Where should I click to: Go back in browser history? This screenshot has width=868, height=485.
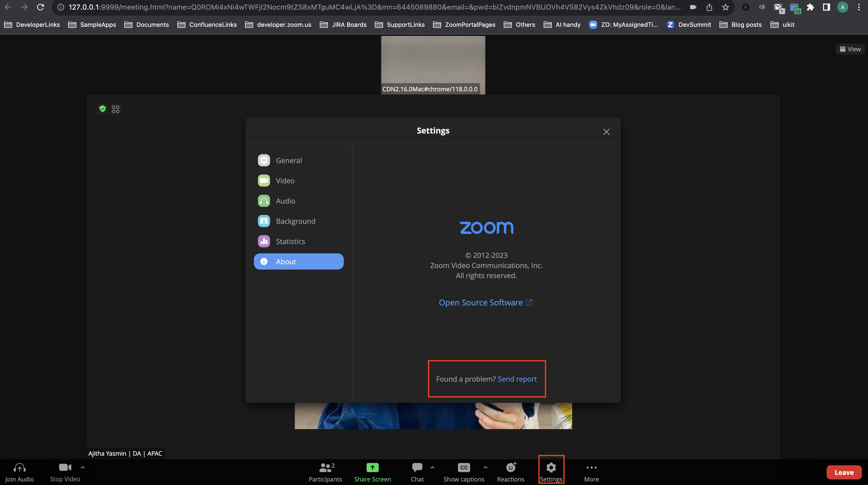tap(8, 7)
